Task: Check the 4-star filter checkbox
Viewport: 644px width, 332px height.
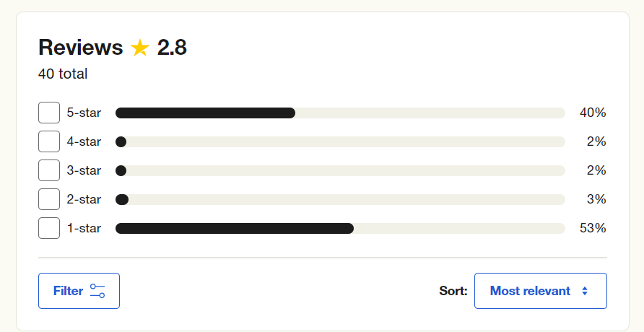Action: 49,141
